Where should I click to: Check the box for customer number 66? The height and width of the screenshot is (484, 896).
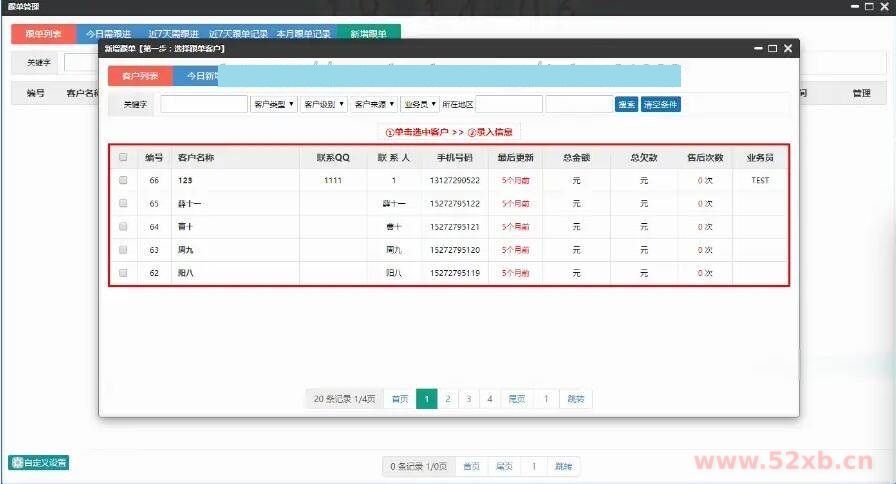pos(123,181)
